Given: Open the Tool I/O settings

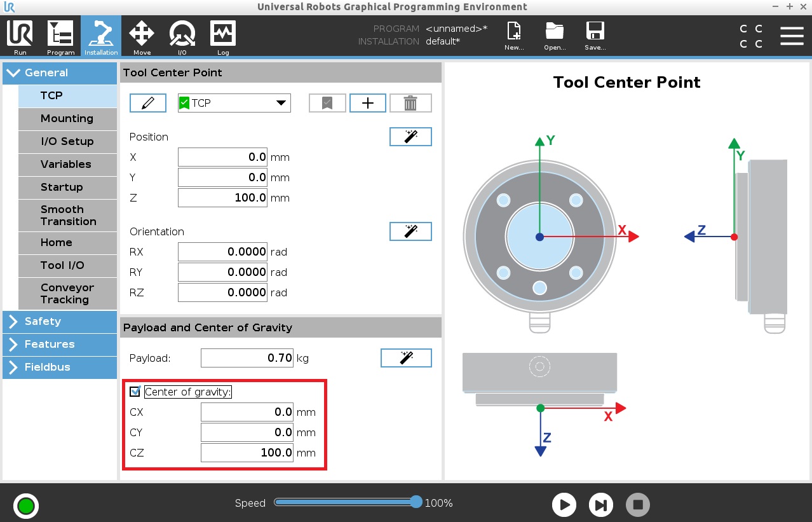Looking at the screenshot, I should pos(67,265).
